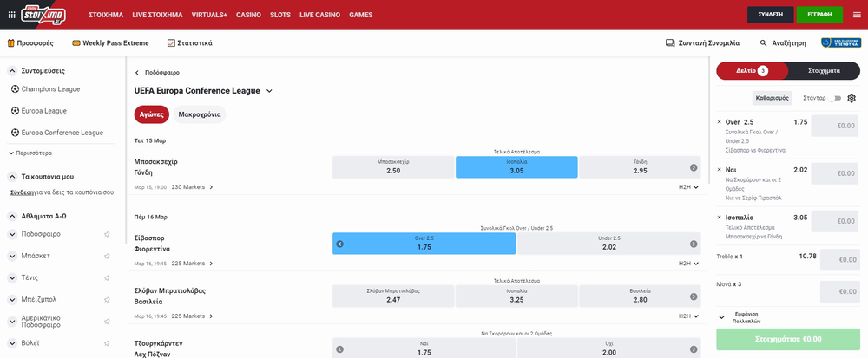The height and width of the screenshot is (358, 868).
Task: Open 230 Markets link
Action: 192,187
